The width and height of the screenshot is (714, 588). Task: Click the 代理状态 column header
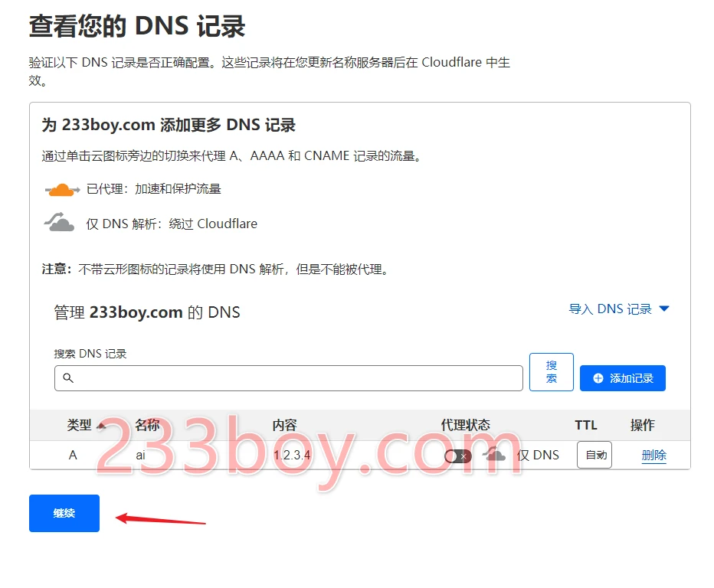point(465,425)
